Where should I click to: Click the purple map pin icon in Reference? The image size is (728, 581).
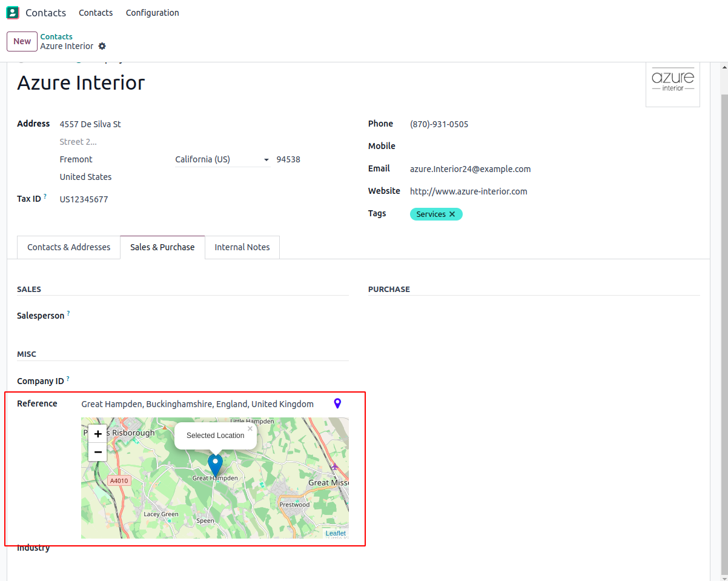pos(337,403)
